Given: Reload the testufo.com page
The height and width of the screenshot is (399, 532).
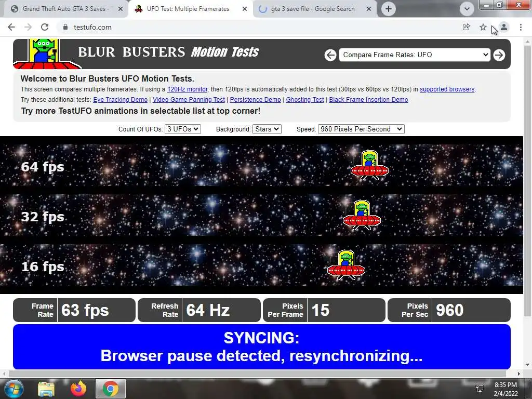Looking at the screenshot, I should pyautogui.click(x=45, y=27).
